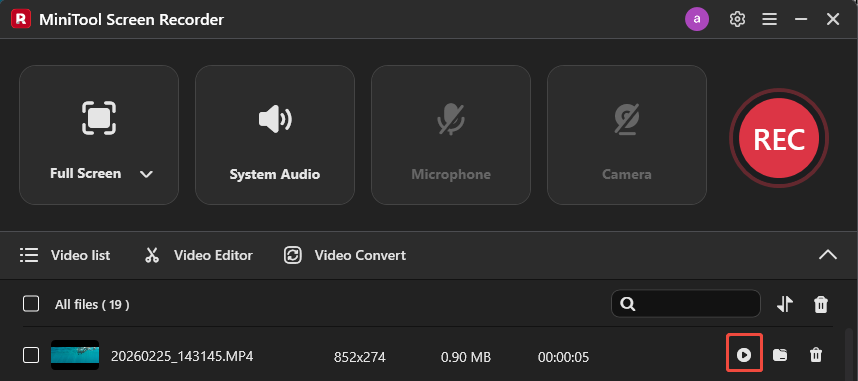Switch to the Video list tab
858x381 pixels.
[x=65, y=255]
